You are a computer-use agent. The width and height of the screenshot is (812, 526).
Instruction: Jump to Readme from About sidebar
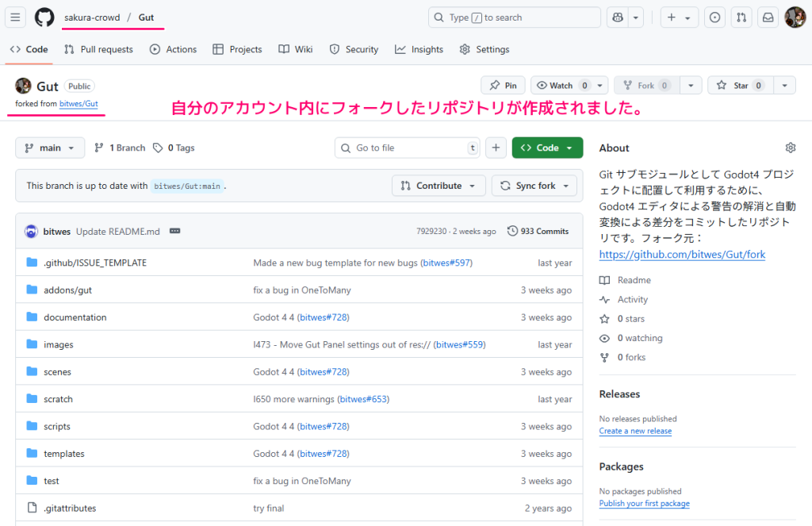(625, 280)
